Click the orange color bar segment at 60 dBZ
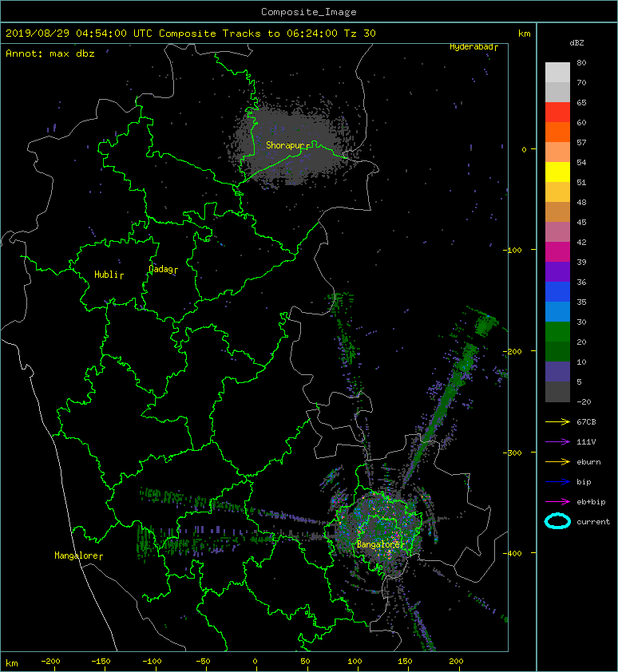Screen dimensions: 618x672 coord(557,132)
